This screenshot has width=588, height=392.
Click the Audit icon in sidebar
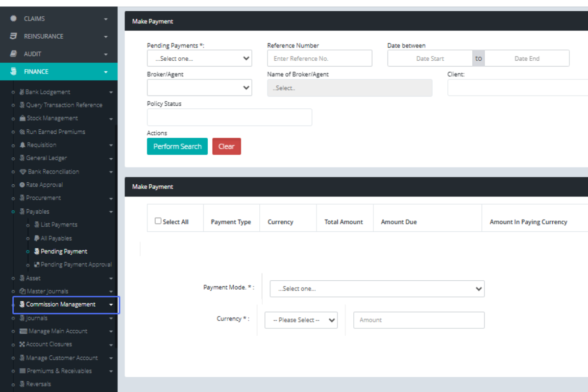coord(14,54)
